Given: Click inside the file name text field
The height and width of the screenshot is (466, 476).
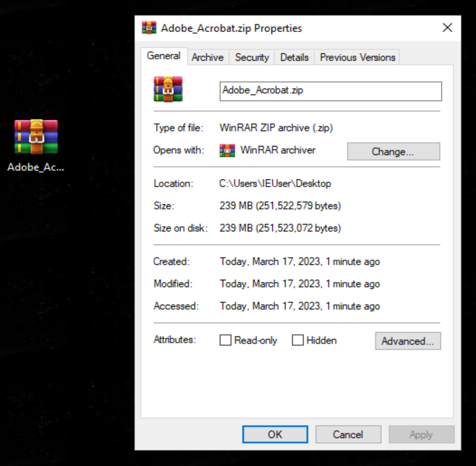Looking at the screenshot, I should point(330,91).
